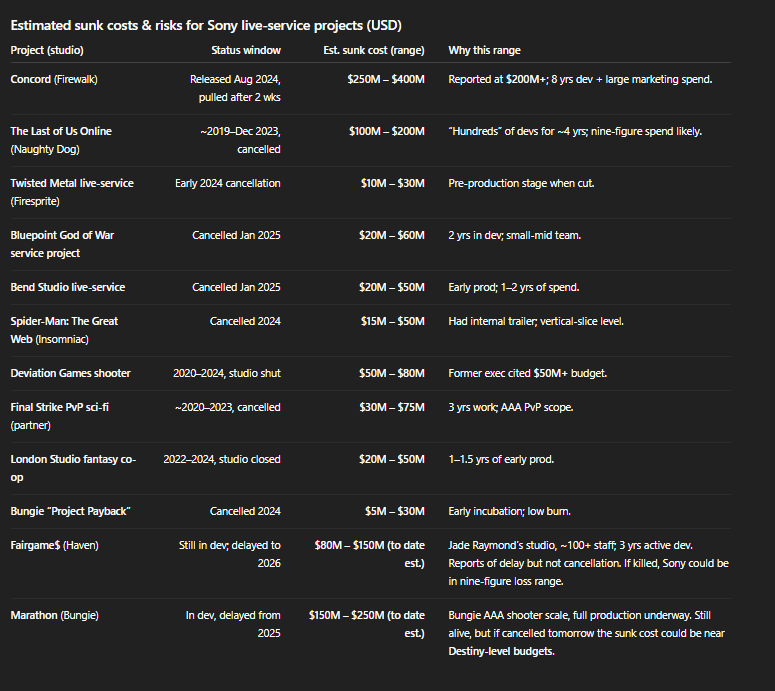Select the Deviation Games shooter row

371,373
